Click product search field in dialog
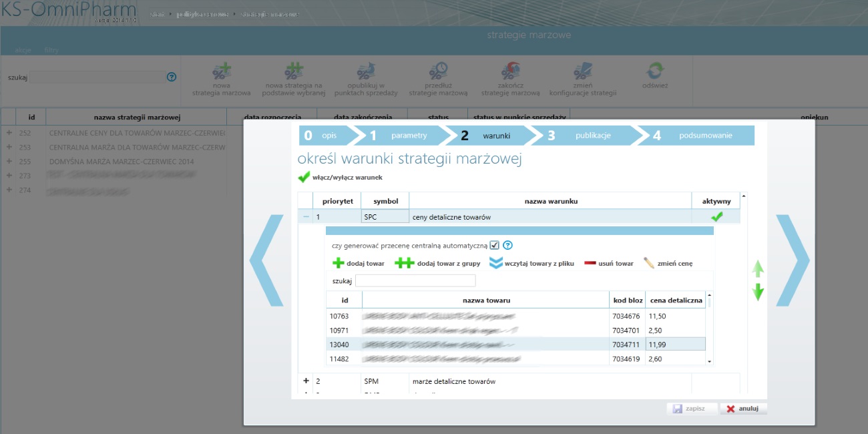 click(415, 281)
